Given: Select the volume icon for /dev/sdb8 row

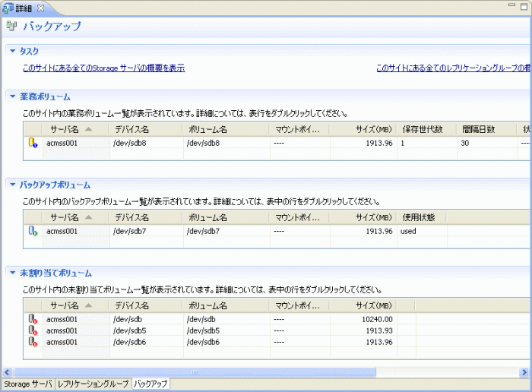Looking at the screenshot, I should coord(33,143).
